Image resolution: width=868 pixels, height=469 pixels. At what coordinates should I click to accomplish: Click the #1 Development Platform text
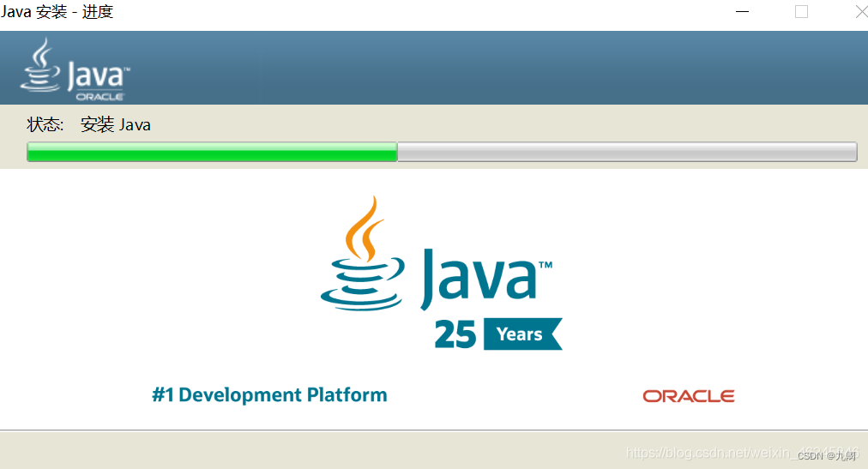pyautogui.click(x=269, y=395)
